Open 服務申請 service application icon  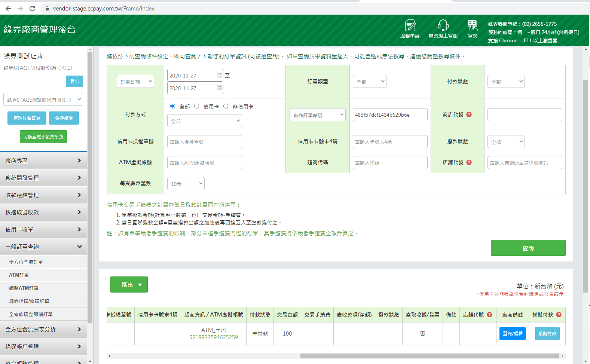coord(410,29)
